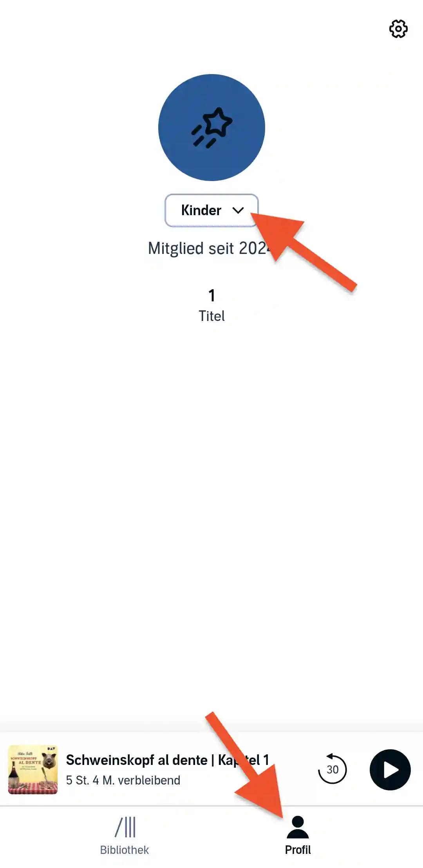
Task: Click the chevron next to Kinder
Action: 238,210
